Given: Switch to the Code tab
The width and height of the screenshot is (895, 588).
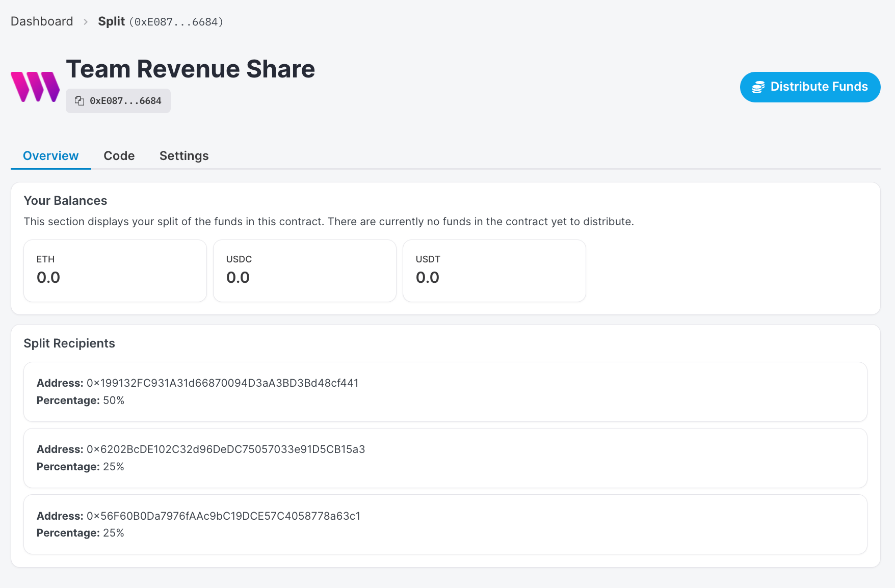Looking at the screenshot, I should coord(119,156).
